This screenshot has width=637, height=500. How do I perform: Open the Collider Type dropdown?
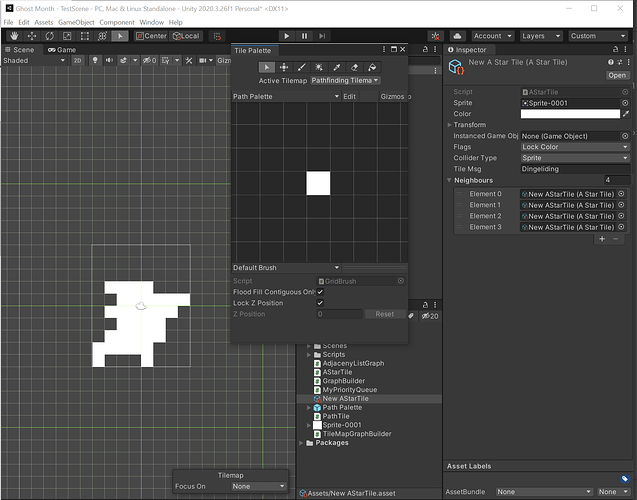575,158
